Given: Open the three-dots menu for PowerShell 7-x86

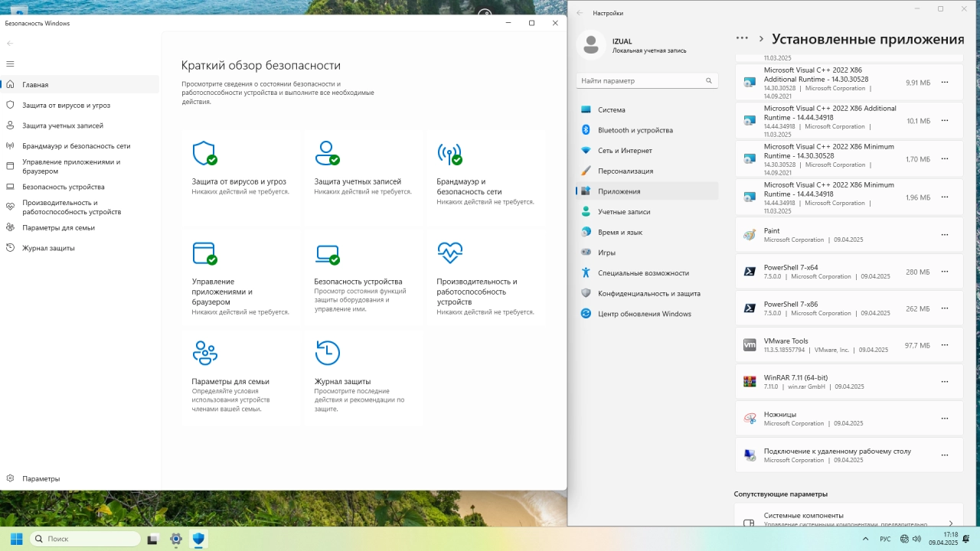Looking at the screenshot, I should click(x=945, y=308).
